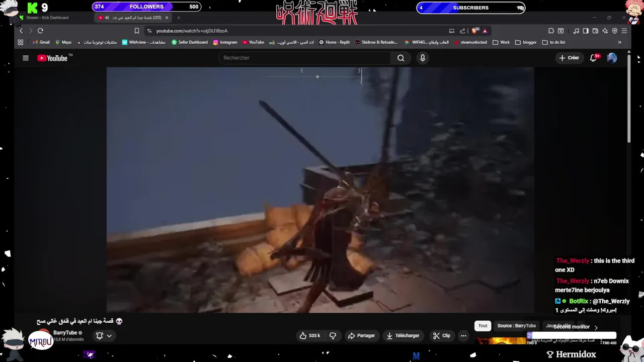Start voice search with microphone icon
Screen dimensions: 644x362
point(423,58)
